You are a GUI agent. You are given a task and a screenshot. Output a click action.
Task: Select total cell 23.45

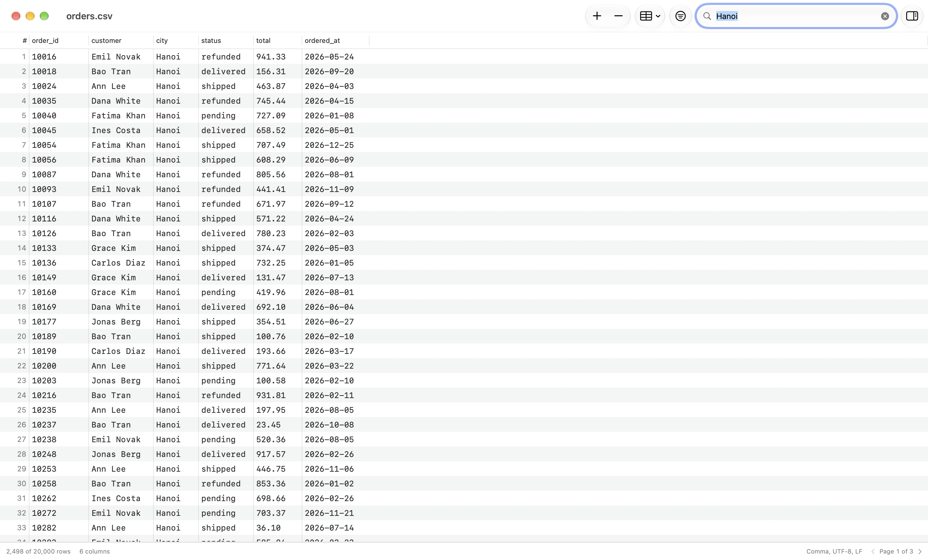277,424
